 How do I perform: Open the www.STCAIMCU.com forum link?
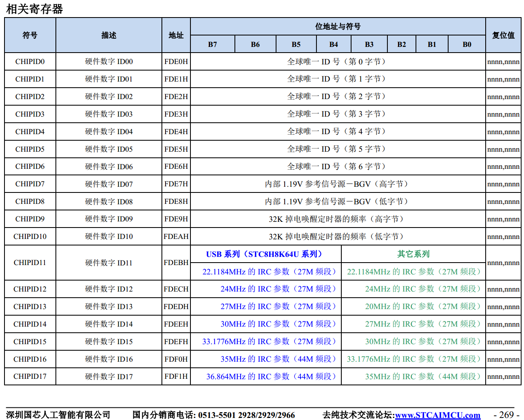(x=438, y=415)
